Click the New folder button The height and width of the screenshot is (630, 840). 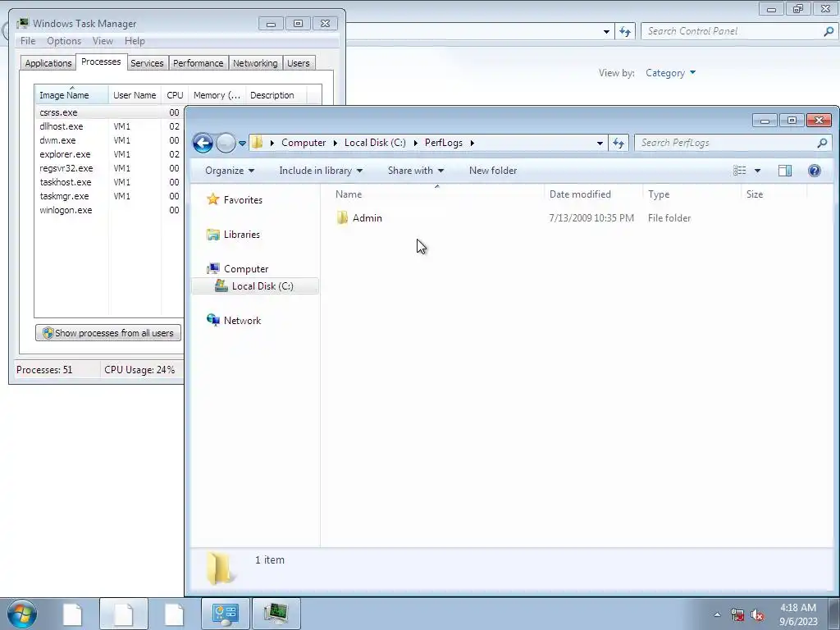pos(493,171)
